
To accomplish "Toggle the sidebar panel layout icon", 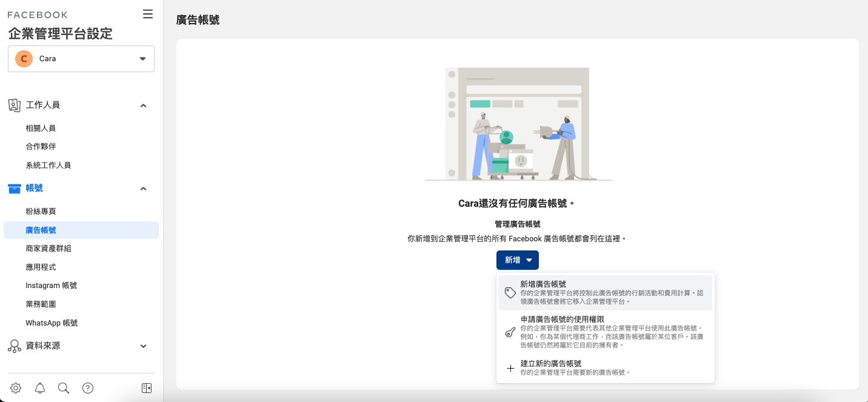I will pyautogui.click(x=147, y=388).
